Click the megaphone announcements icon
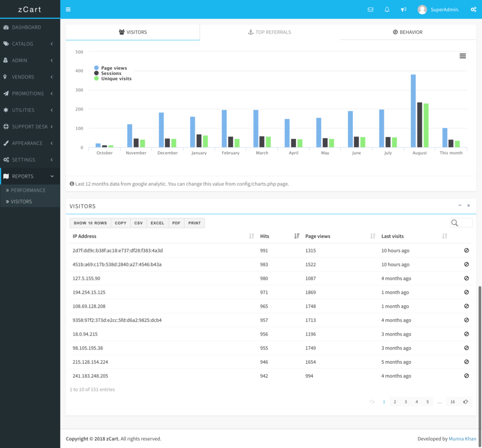The height and width of the screenshot is (448, 482). pyautogui.click(x=403, y=9)
